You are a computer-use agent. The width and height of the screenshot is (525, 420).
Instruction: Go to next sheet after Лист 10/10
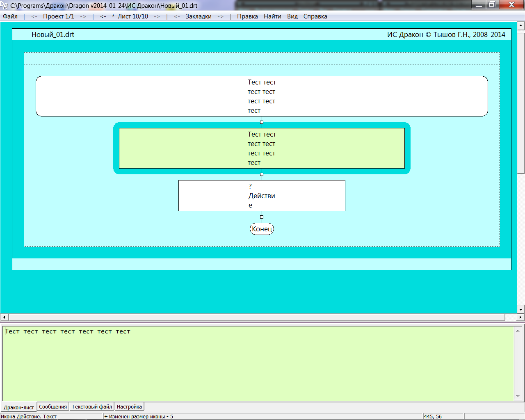(157, 16)
